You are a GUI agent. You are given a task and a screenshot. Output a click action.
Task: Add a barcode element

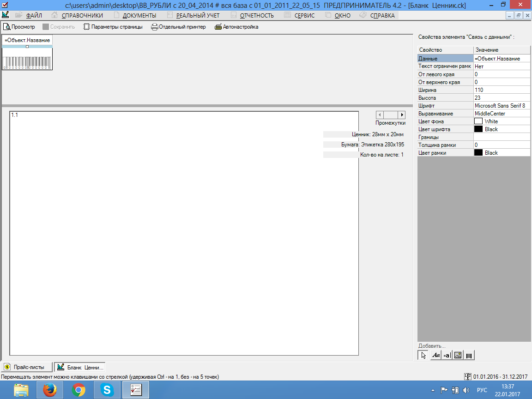pos(469,355)
